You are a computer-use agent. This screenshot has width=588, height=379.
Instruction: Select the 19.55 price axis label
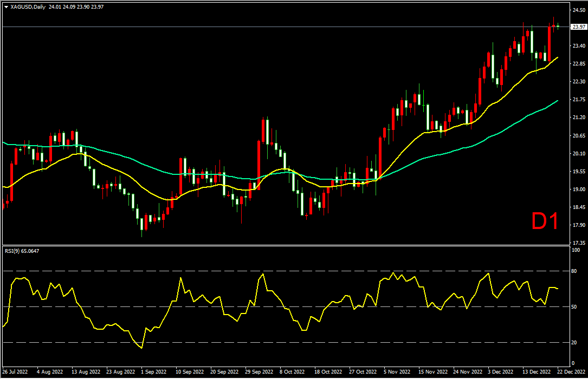[x=579, y=172]
